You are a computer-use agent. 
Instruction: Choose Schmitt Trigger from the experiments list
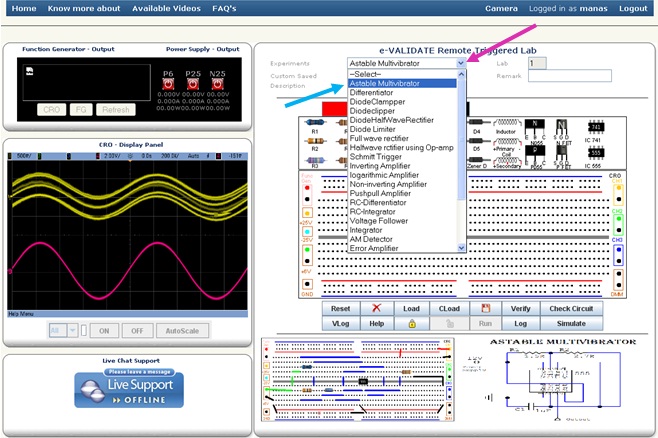coord(377,159)
